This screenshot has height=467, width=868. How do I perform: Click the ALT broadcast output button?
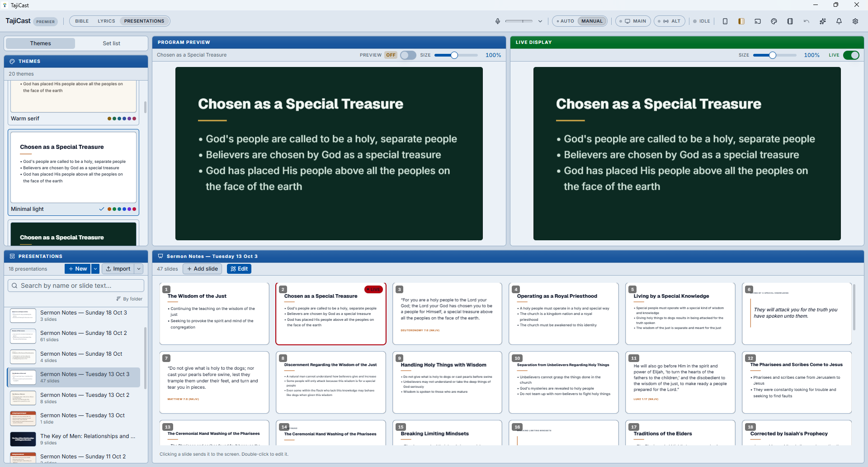tap(670, 21)
